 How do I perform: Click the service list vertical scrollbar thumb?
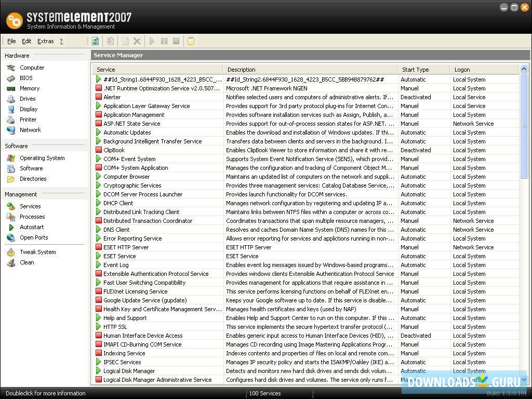(524, 126)
